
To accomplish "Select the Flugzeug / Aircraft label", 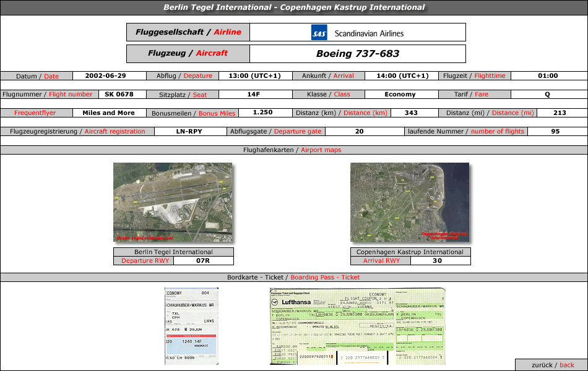I will click(x=188, y=53).
